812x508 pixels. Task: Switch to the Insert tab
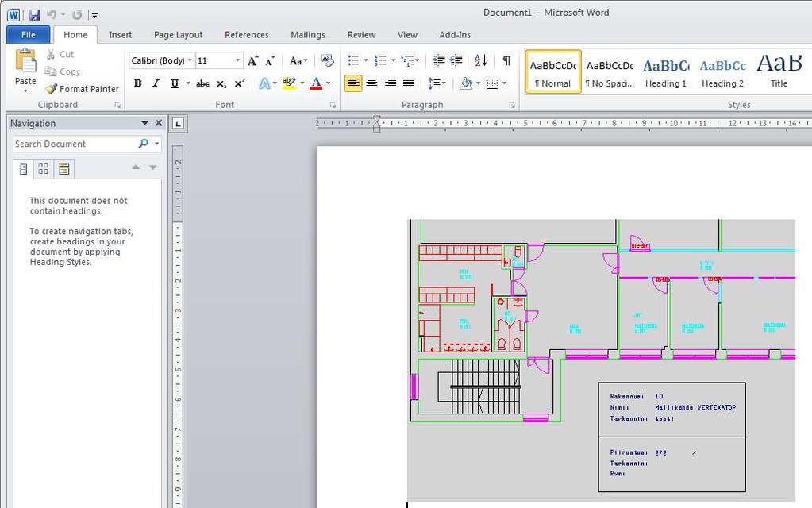pos(120,35)
